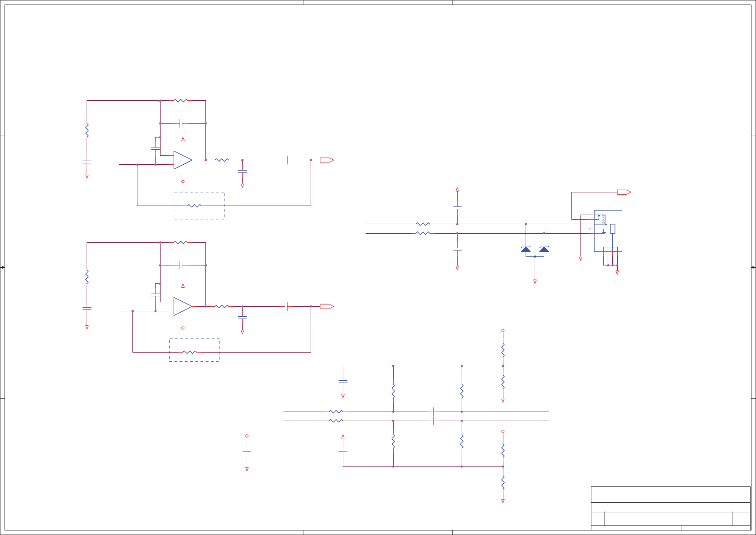This screenshot has width=756, height=535.
Task: Select the left Zener diode of the pair
Action: pos(526,249)
